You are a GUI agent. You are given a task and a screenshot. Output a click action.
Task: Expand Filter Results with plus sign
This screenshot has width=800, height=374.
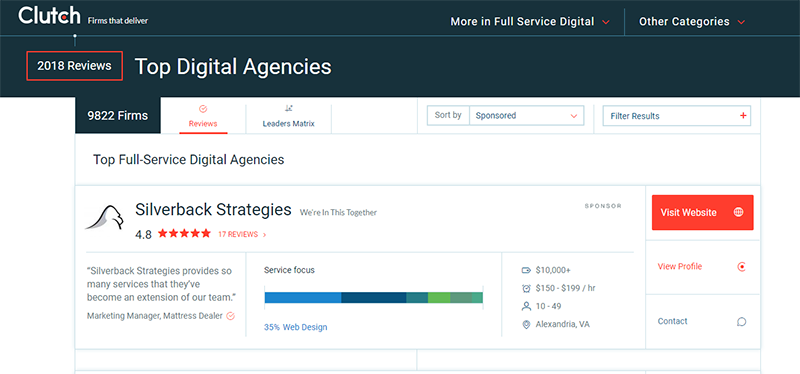[x=677, y=116]
